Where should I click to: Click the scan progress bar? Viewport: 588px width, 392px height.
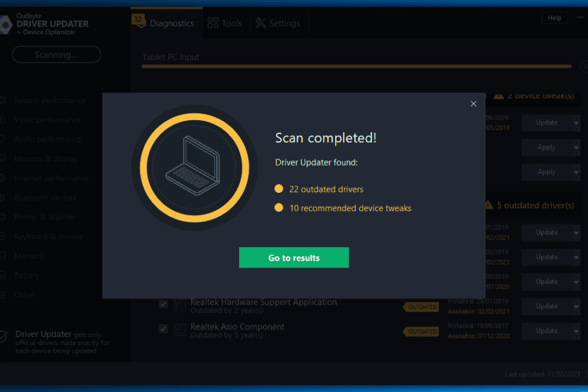click(357, 66)
